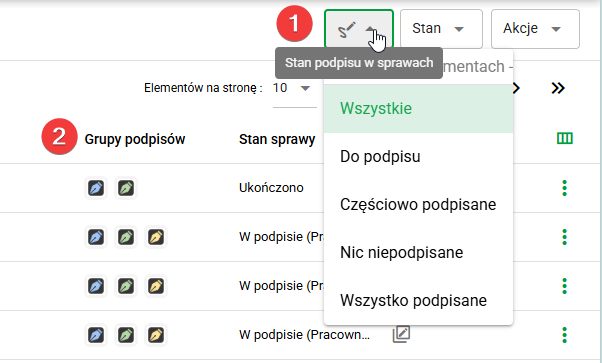Open the signature status filter dropdown
The width and height of the screenshot is (602, 363).
[x=359, y=29]
